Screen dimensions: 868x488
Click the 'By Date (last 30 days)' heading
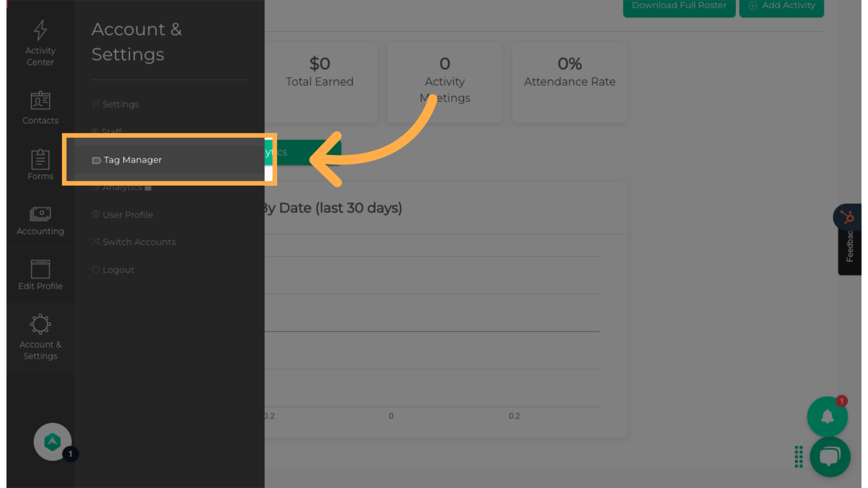pos(332,208)
